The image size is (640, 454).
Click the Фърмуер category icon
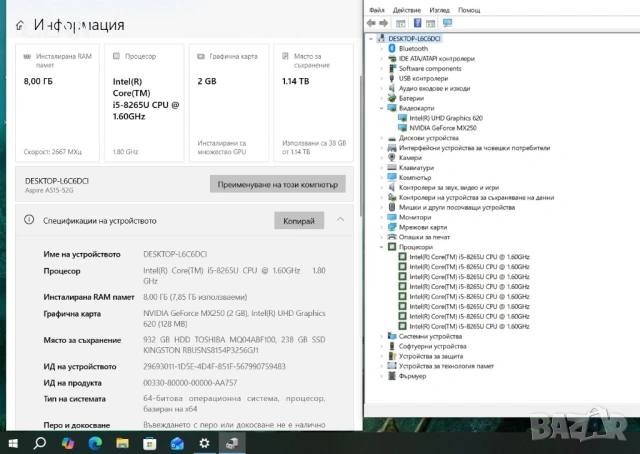pos(392,376)
